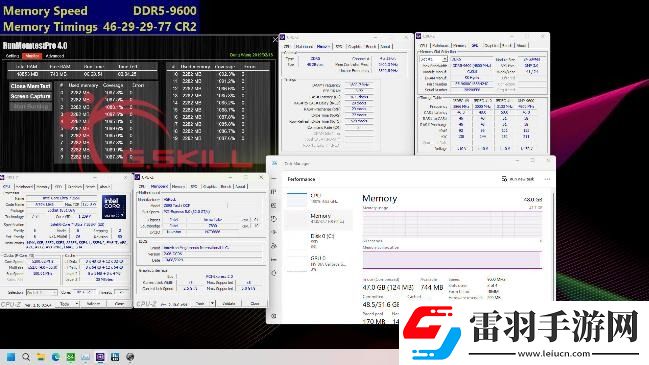
Task: Open Setting tab in RunMemtestPro
Action: pyautogui.click(x=12, y=55)
